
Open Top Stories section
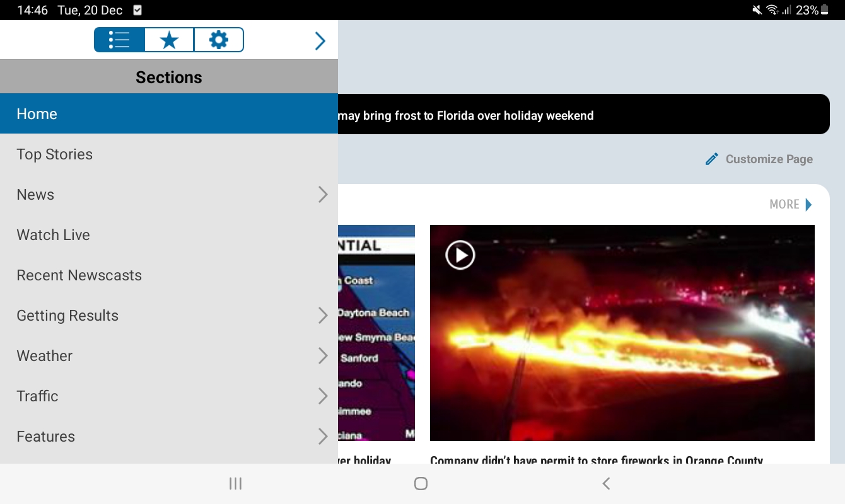pyautogui.click(x=169, y=154)
